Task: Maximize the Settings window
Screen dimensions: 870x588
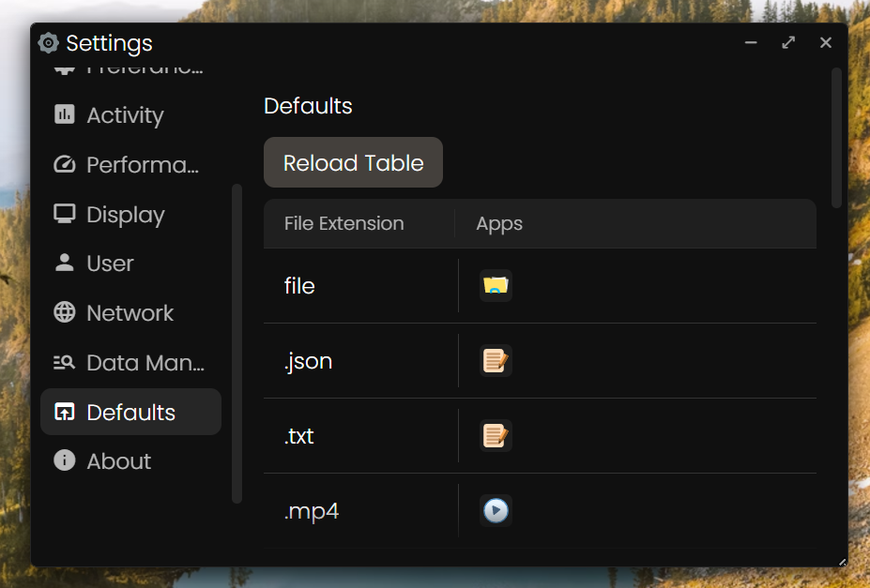Action: 788,43
